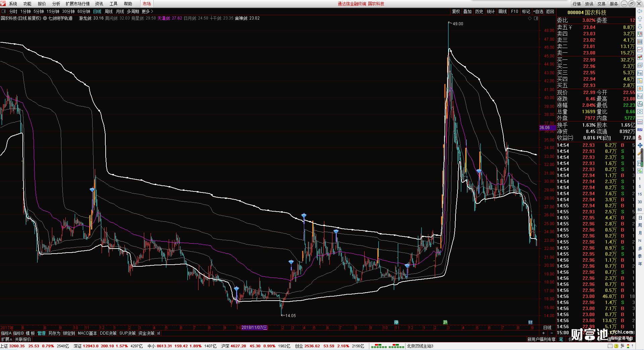Viewport: 644px width, 350px height.
Task: Click the 新用户福利专享 link
Action: (x=541, y=339)
